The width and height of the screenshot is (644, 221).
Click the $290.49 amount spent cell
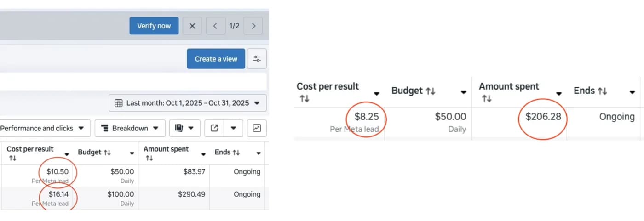click(x=191, y=194)
